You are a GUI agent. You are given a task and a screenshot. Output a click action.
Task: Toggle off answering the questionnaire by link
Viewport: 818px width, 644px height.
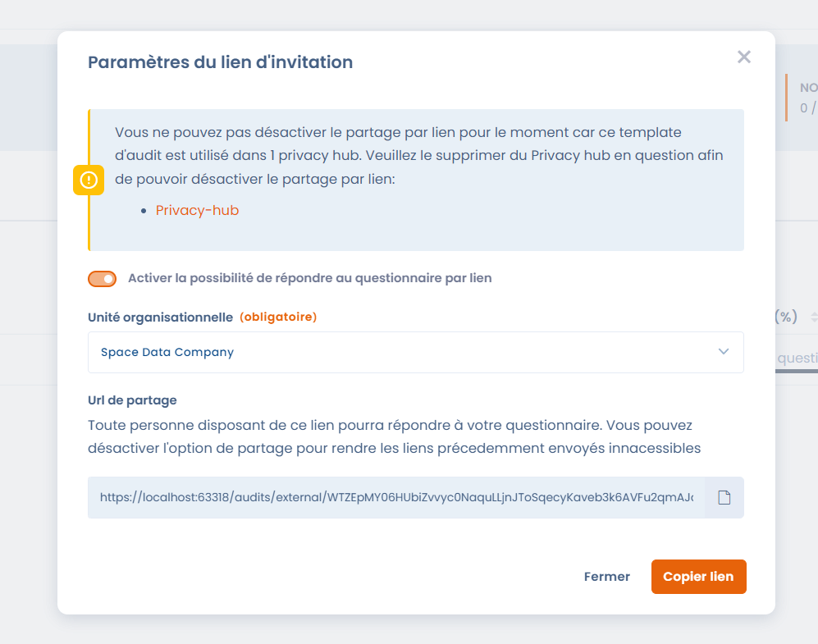point(102,278)
